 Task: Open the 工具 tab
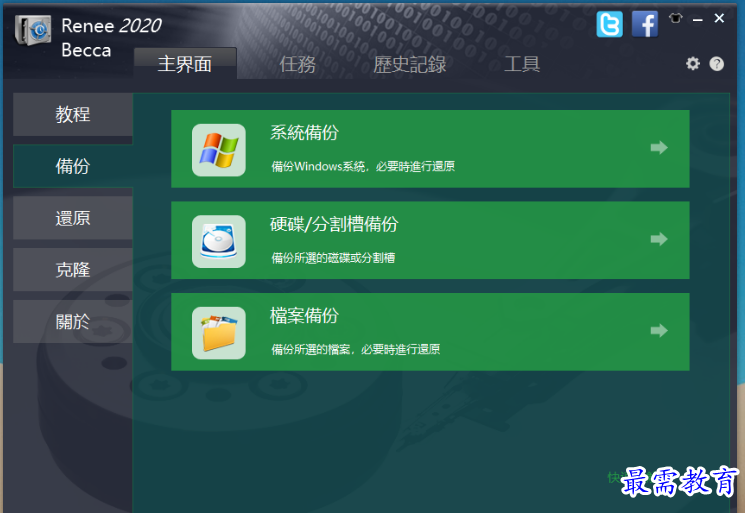522,64
